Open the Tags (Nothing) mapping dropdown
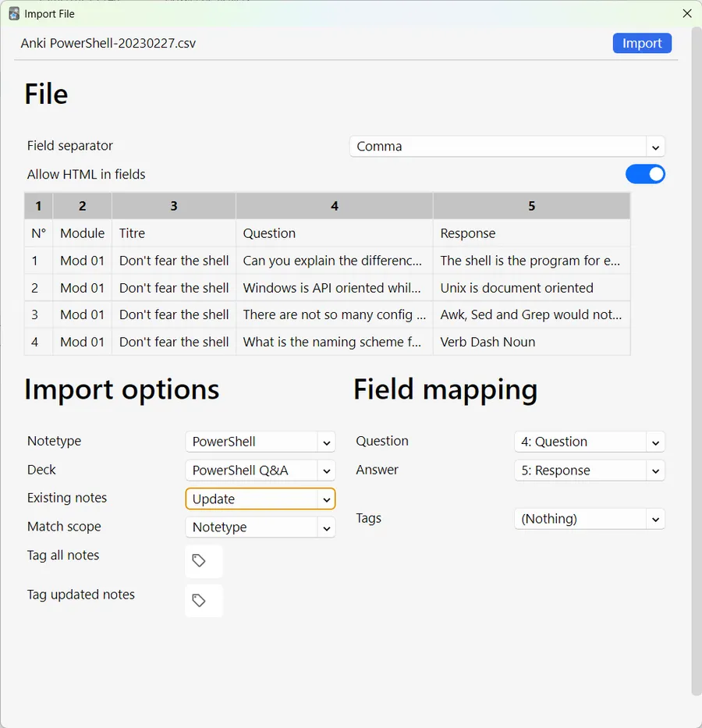702x728 pixels. [x=589, y=519]
